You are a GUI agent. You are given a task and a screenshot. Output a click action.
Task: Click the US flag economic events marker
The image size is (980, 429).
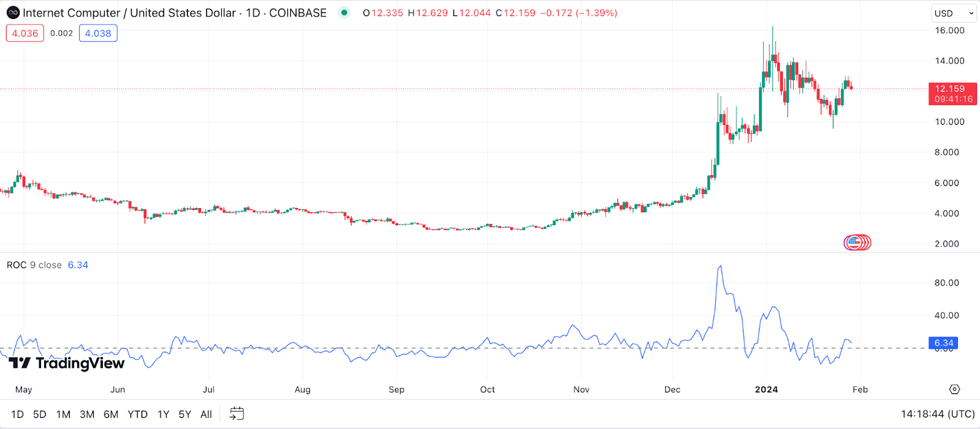(853, 243)
